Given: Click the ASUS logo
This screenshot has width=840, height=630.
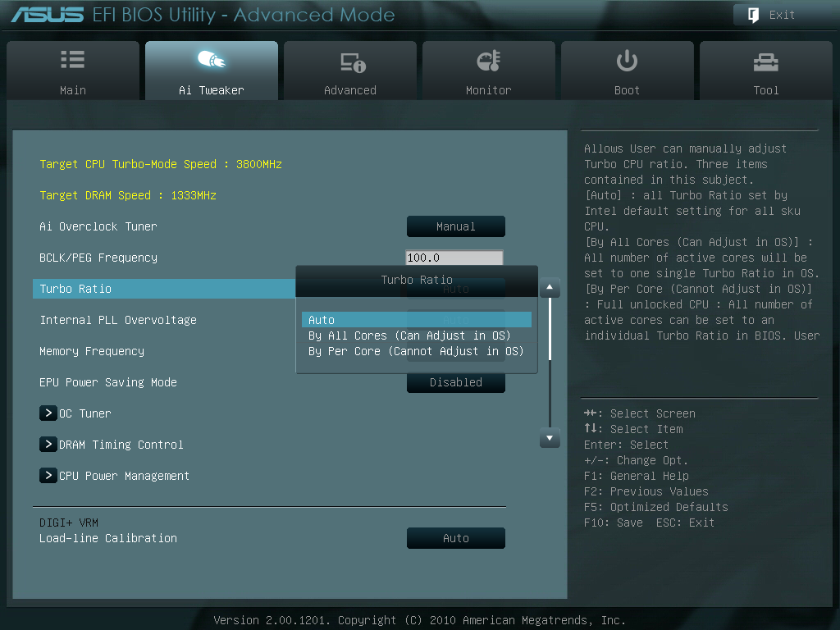Looking at the screenshot, I should (x=47, y=15).
